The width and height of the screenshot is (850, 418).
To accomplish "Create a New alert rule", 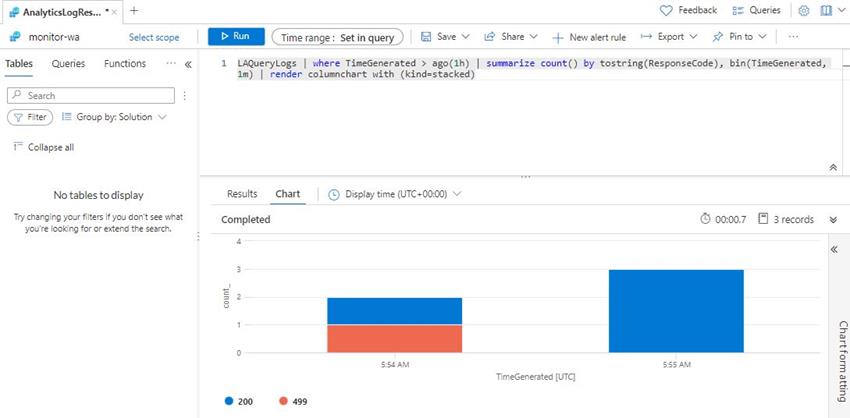I will pyautogui.click(x=589, y=37).
